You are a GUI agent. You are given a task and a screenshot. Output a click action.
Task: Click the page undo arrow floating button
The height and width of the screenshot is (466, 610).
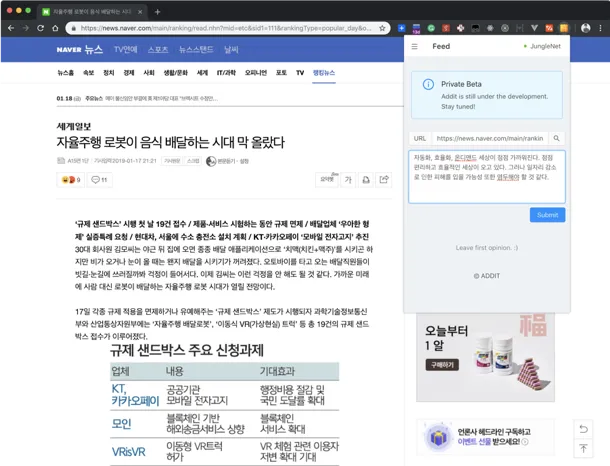[583, 429]
